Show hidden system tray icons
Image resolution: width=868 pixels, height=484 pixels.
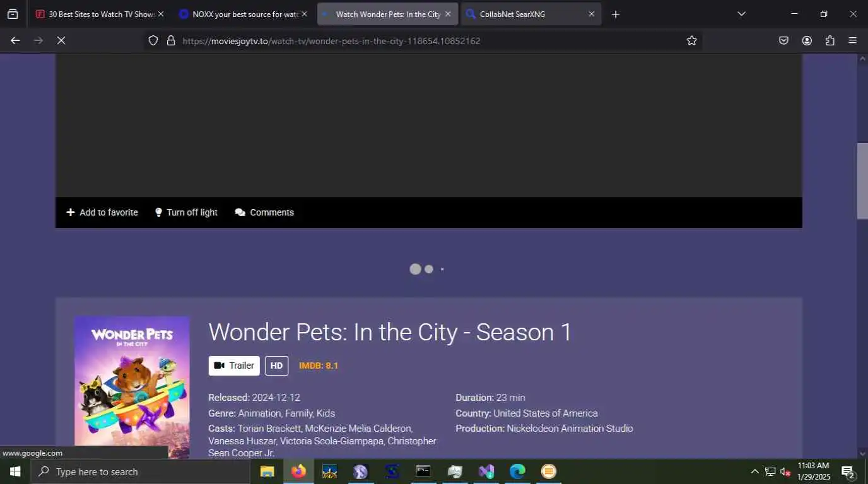(754, 471)
